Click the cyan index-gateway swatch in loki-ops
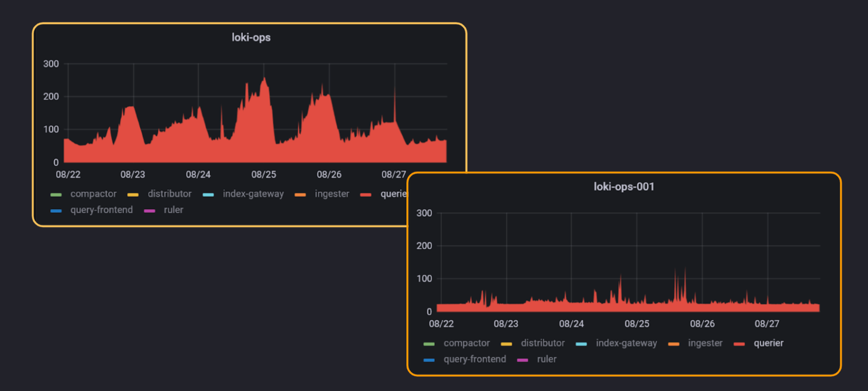This screenshot has width=868, height=391. point(208,194)
